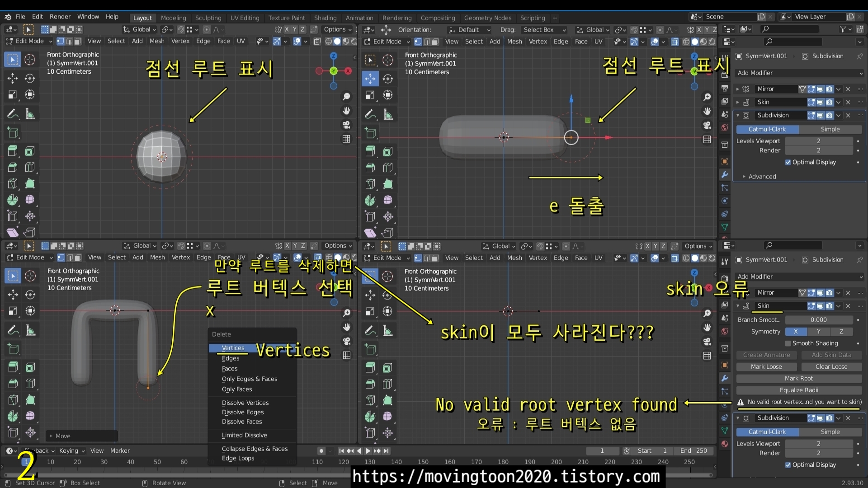Open the File menu
The image size is (868, 488).
tap(20, 17)
